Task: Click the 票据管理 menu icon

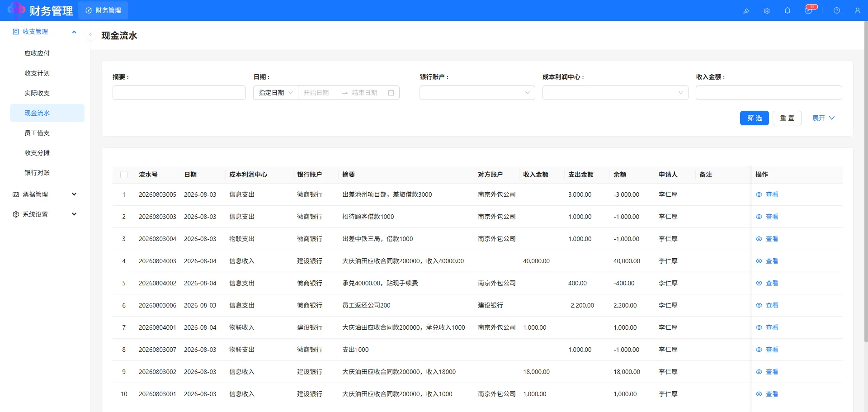Action: click(x=16, y=194)
